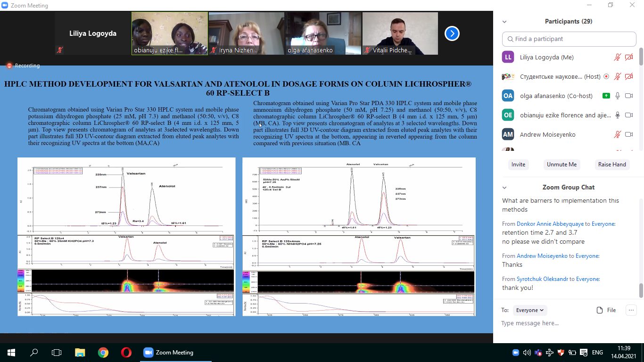The height and width of the screenshot is (362, 644).
Task: Click the host's red recording indicator icon
Action: click(x=606, y=76)
